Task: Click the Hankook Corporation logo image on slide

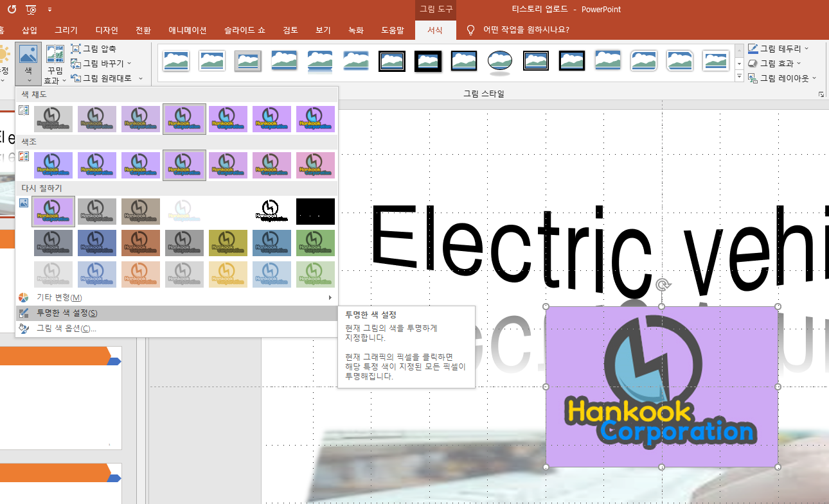Action: pos(662,387)
